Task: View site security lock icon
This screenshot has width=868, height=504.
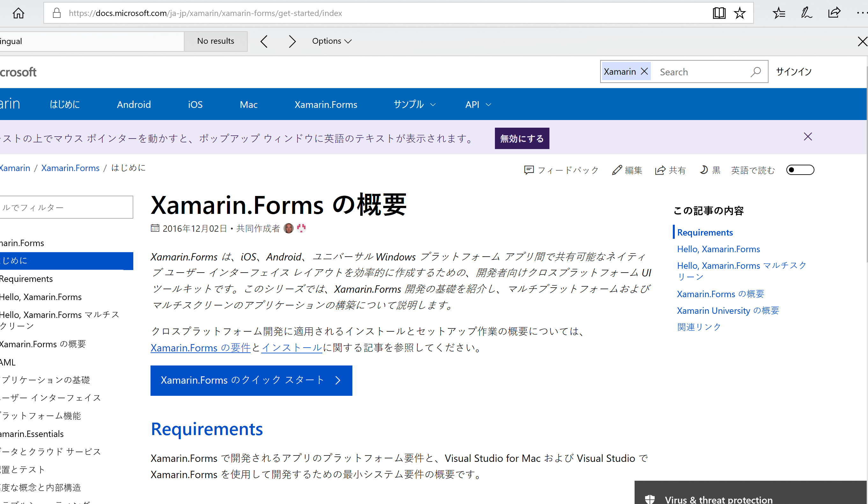Action: tap(57, 13)
